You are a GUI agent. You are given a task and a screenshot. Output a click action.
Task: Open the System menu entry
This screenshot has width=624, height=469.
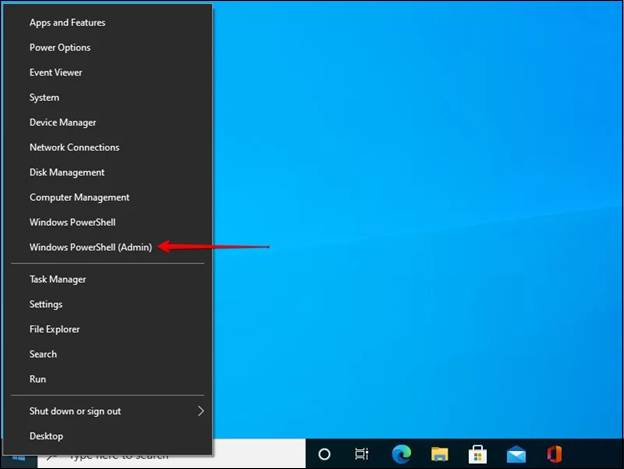pos(107,97)
